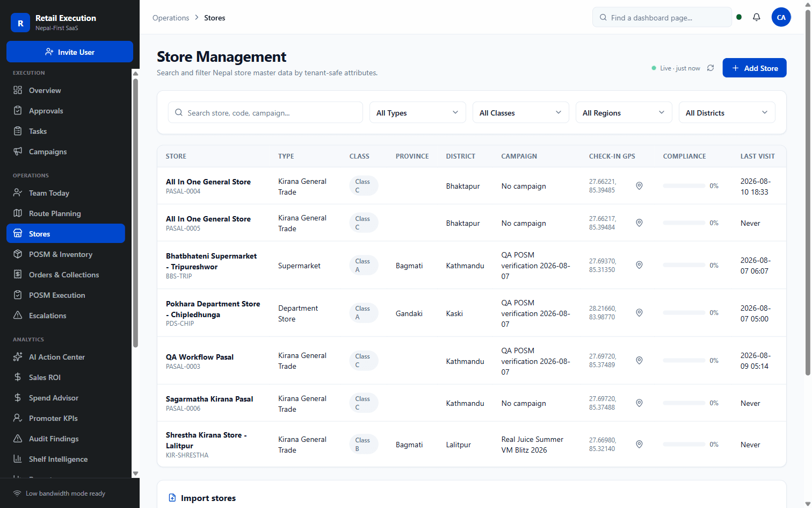812x508 pixels.
Task: Click the PASAL-0006 store code
Action: click(183, 409)
